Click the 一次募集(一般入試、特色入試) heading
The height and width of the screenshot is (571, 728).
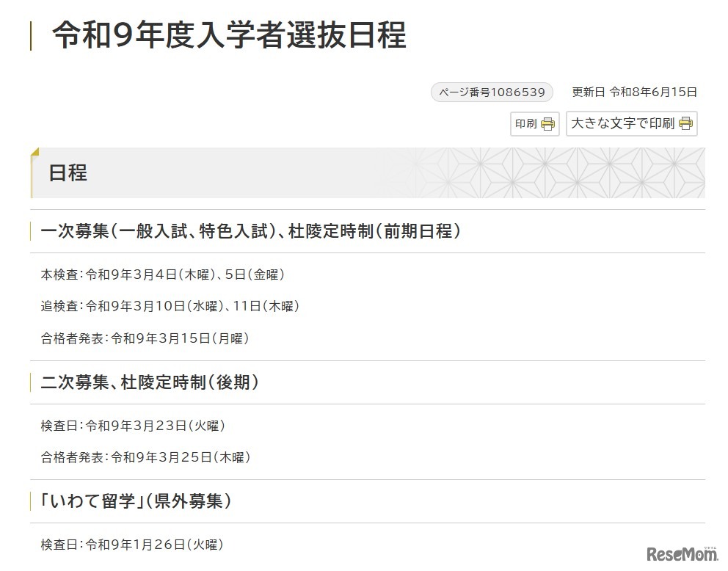(x=251, y=230)
